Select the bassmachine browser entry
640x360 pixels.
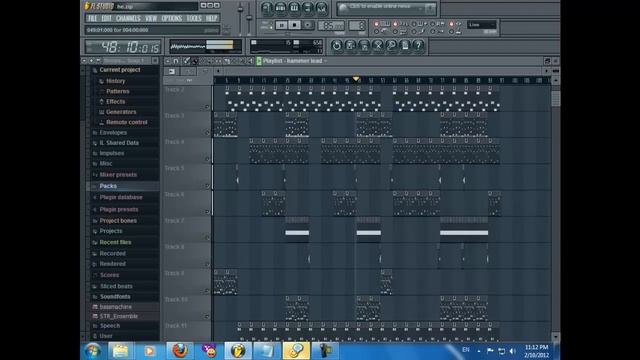tap(116, 307)
